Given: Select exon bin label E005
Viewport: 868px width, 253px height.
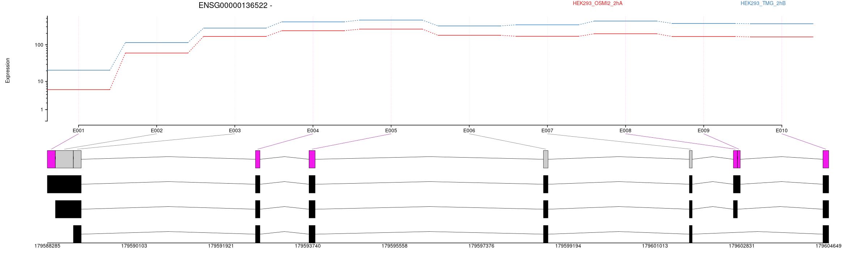Looking at the screenshot, I should pyautogui.click(x=391, y=130).
